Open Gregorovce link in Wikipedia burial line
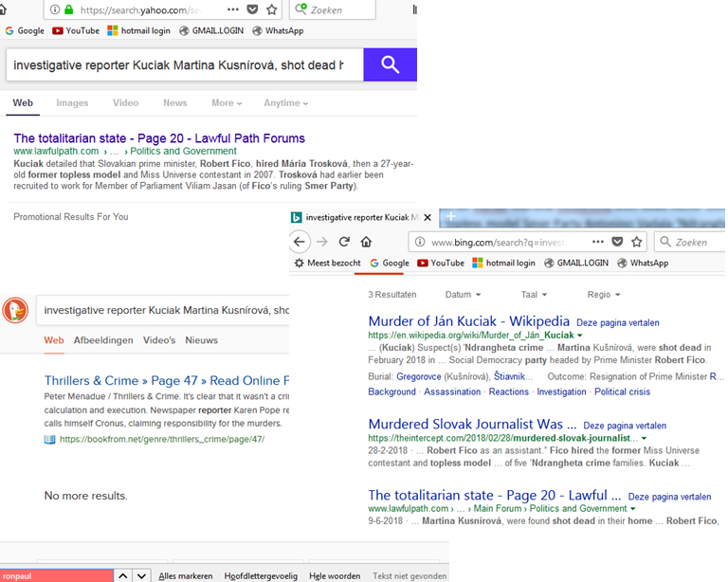Image resolution: width=728 pixels, height=582 pixels. [x=419, y=376]
